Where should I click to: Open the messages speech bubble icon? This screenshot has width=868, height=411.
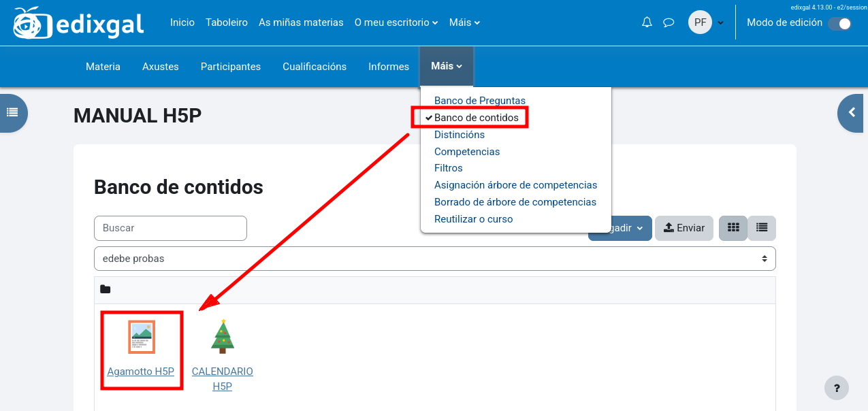coord(669,22)
